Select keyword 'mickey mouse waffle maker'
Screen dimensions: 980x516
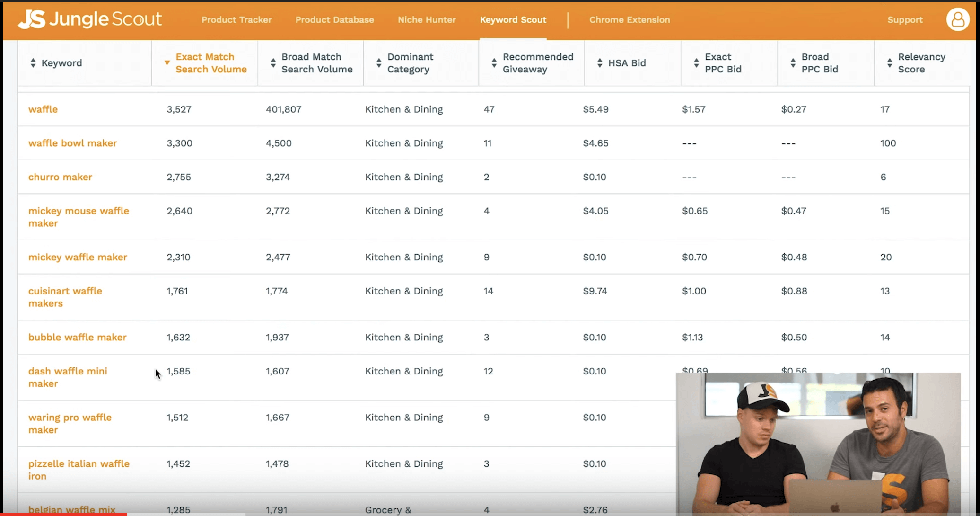pos(79,217)
